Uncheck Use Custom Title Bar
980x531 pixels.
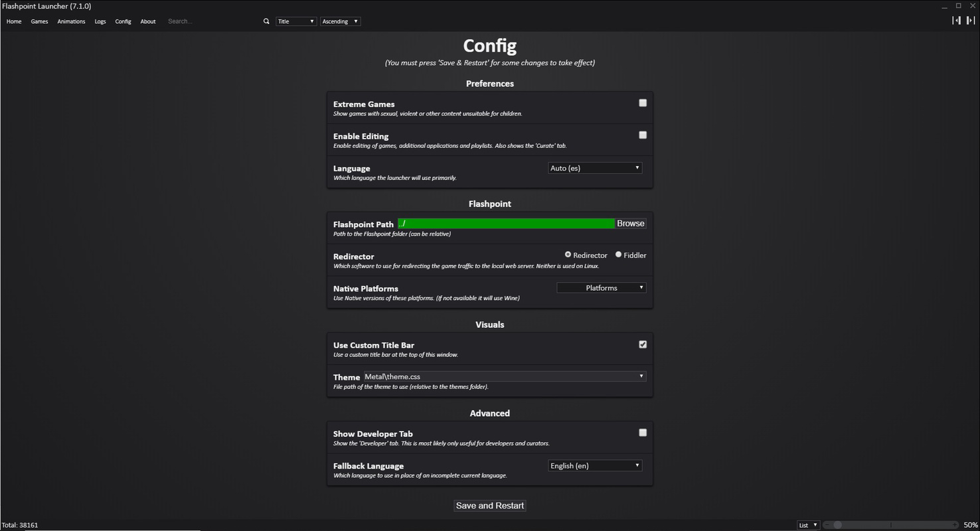[643, 344]
